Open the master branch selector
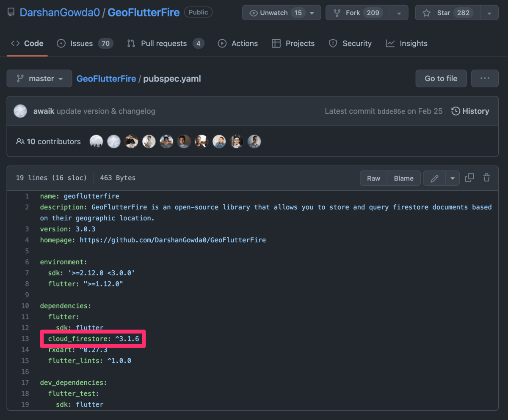 coord(39,78)
